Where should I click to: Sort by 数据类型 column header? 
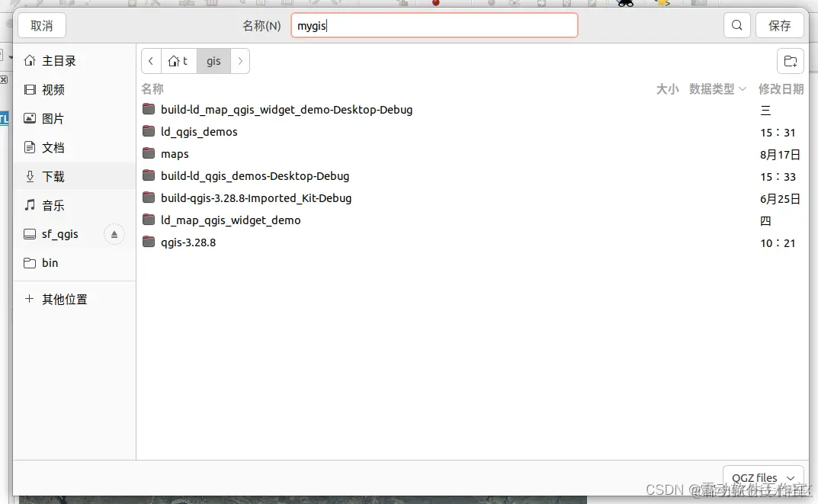(x=717, y=89)
